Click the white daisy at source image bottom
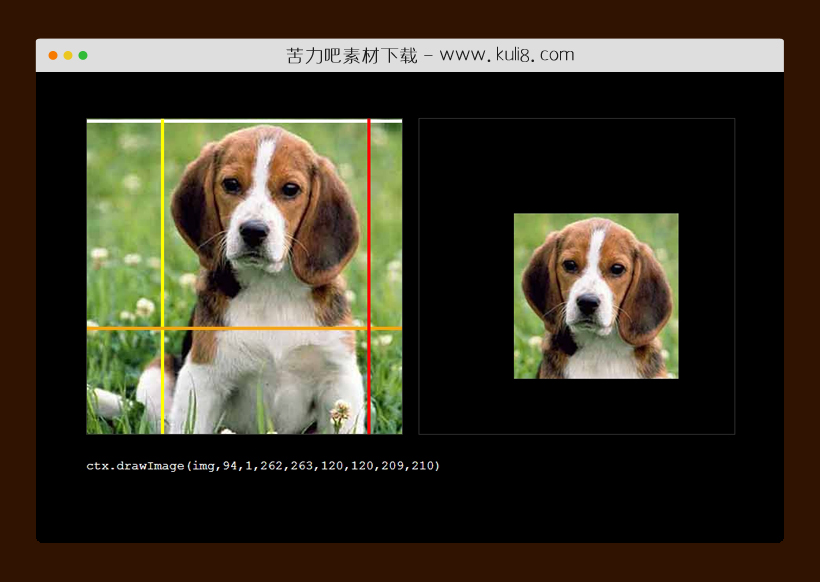 (x=341, y=410)
